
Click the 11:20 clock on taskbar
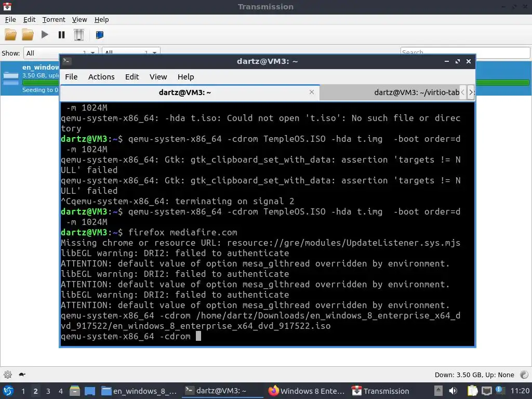point(520,391)
